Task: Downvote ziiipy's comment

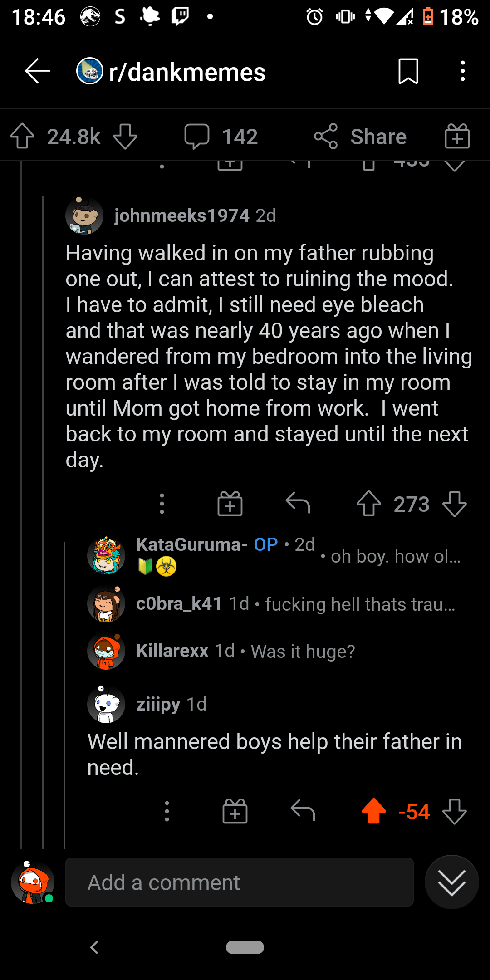Action: [x=454, y=812]
